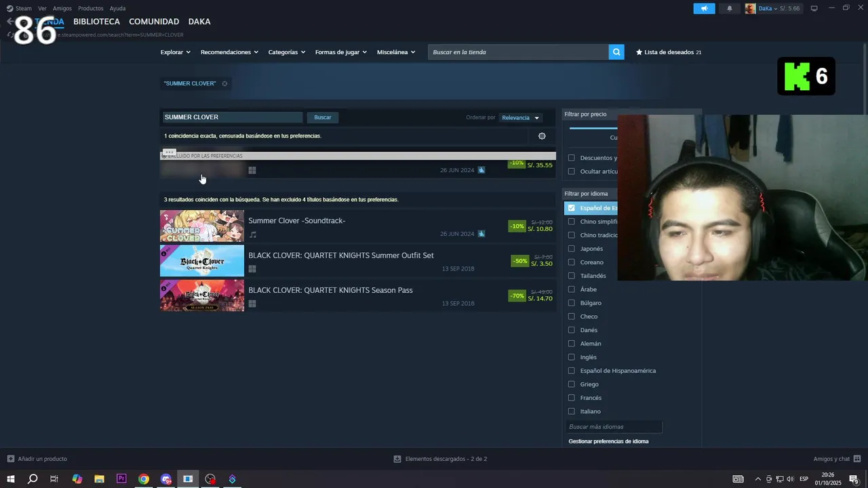Check the Árabe language checkbox
Viewport: 868px width, 488px height.
[572, 289]
